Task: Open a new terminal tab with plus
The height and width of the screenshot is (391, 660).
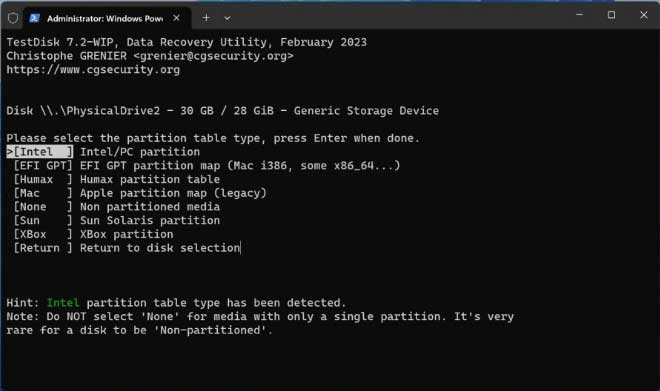Action: coord(206,18)
